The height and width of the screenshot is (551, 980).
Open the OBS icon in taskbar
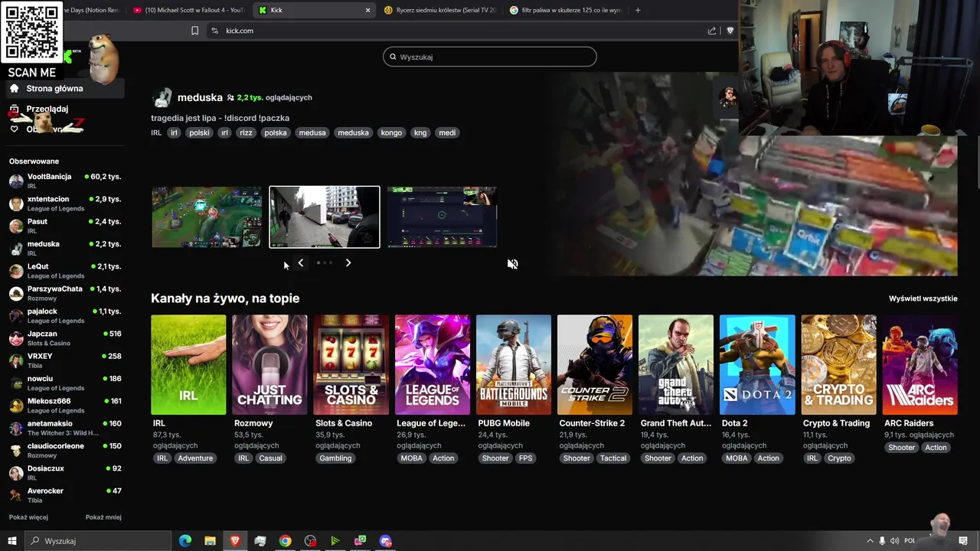(x=310, y=541)
